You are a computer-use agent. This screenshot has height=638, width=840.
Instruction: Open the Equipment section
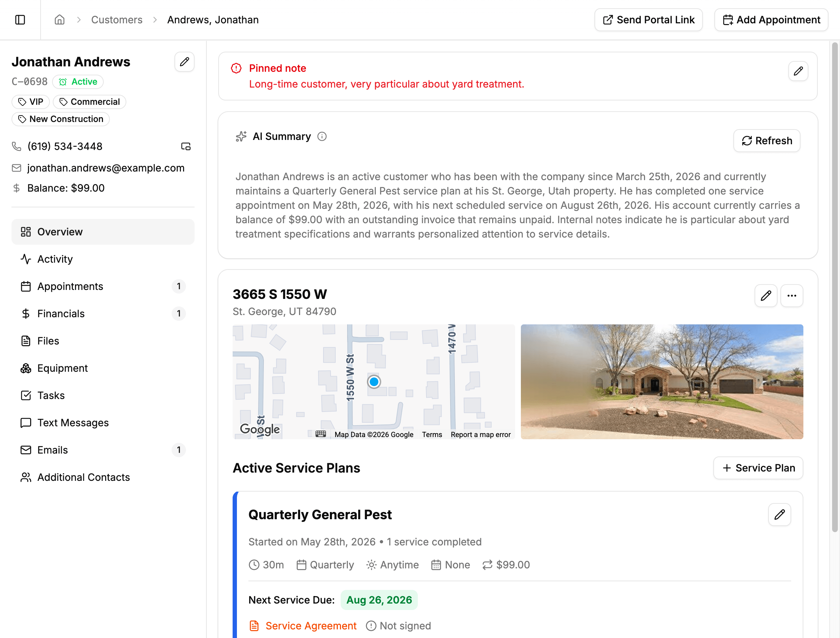coord(103,369)
